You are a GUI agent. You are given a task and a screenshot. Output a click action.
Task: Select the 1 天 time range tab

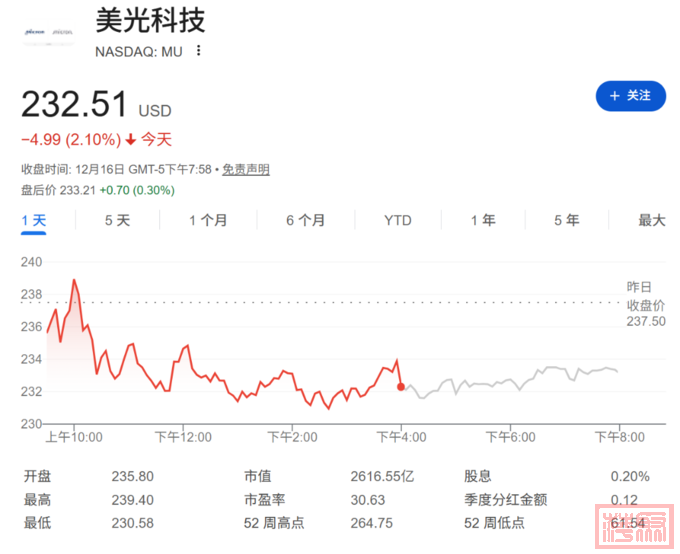point(34,220)
